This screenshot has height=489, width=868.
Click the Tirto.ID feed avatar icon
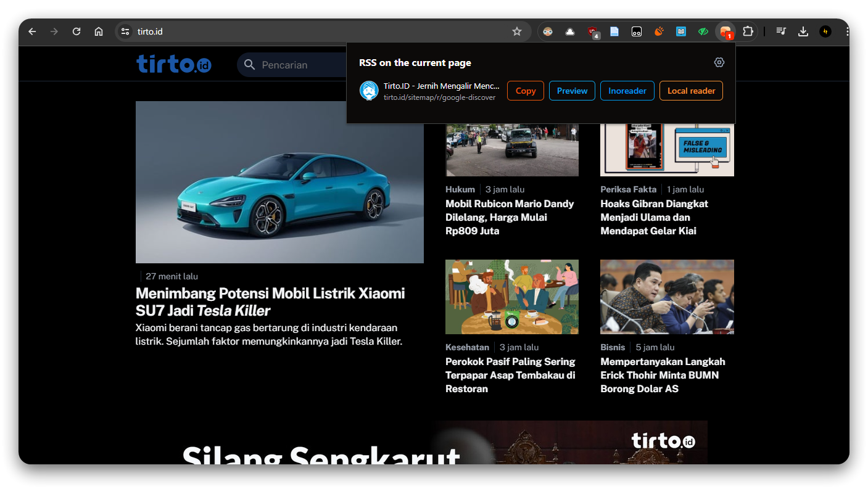pyautogui.click(x=369, y=91)
